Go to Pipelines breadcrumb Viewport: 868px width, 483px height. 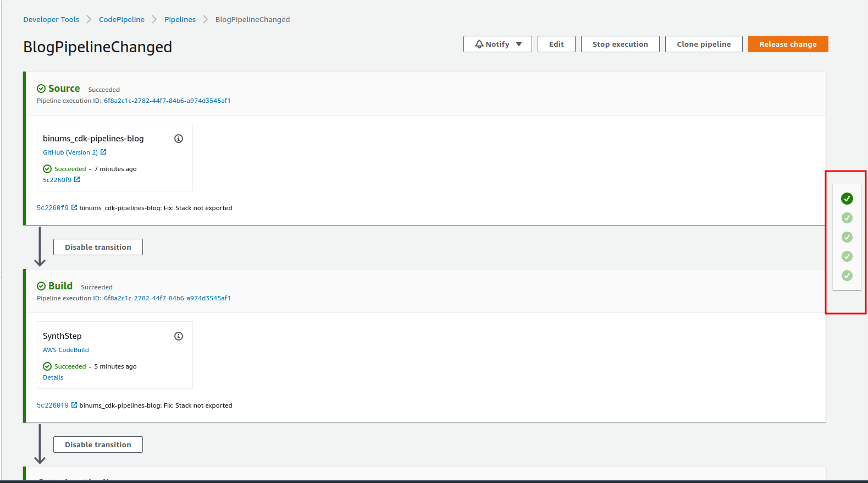pyautogui.click(x=180, y=19)
